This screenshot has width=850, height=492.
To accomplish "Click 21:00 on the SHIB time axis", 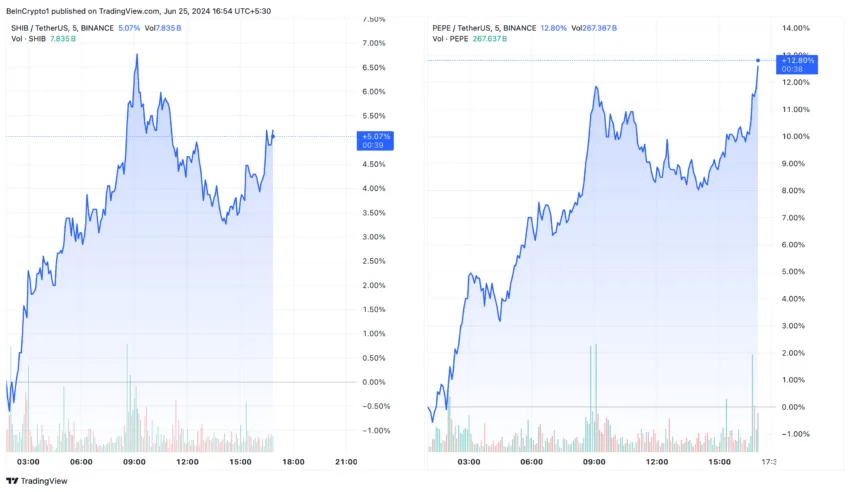I will pos(346,461).
